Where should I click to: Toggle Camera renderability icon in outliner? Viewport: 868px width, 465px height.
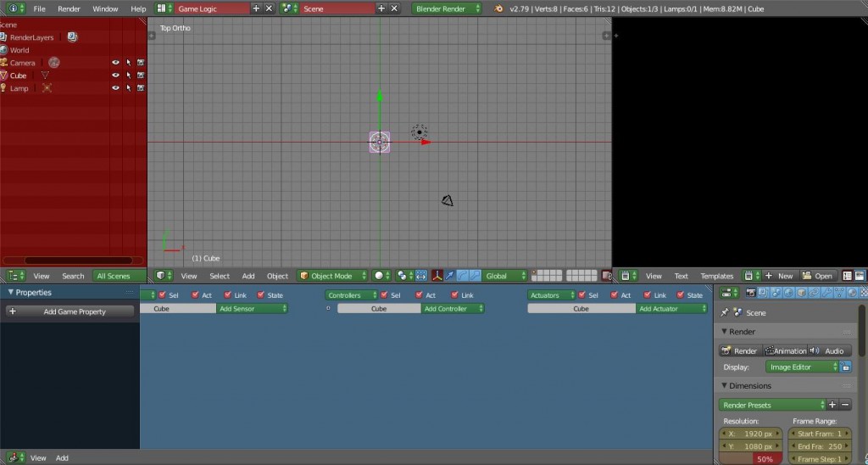(141, 63)
